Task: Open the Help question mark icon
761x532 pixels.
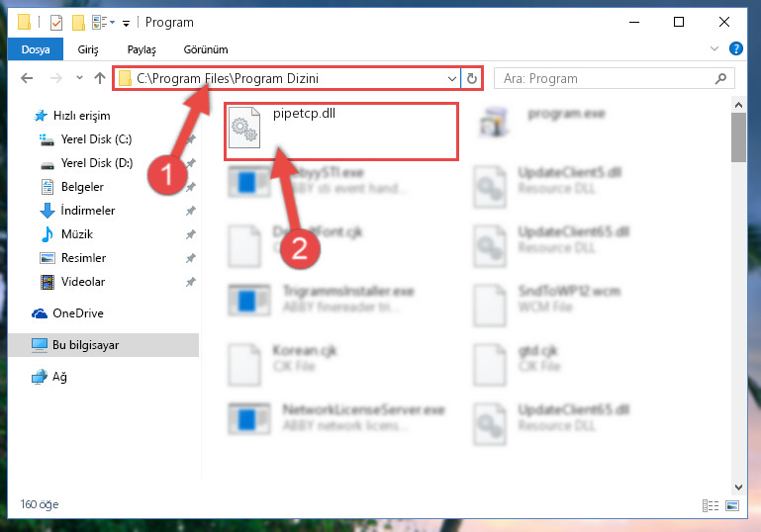Action: tap(735, 48)
